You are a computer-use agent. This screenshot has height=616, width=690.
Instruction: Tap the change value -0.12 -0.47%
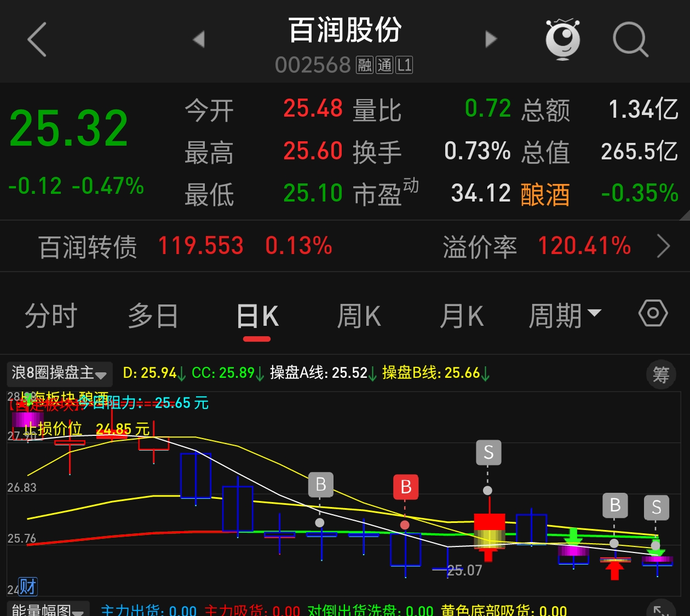(x=76, y=186)
